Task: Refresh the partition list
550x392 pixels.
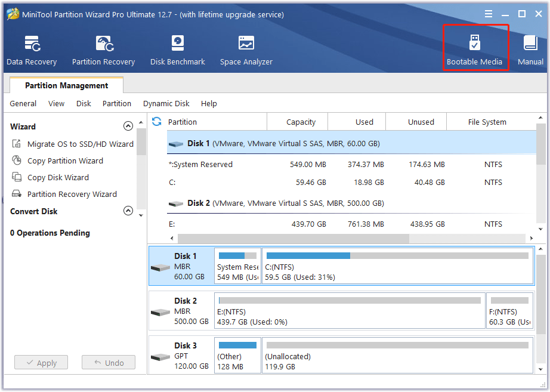Action: click(x=155, y=121)
